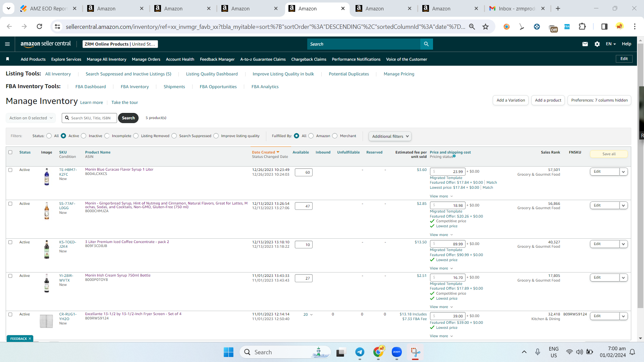Expand View more for Blue Curacao pricing

(x=441, y=196)
